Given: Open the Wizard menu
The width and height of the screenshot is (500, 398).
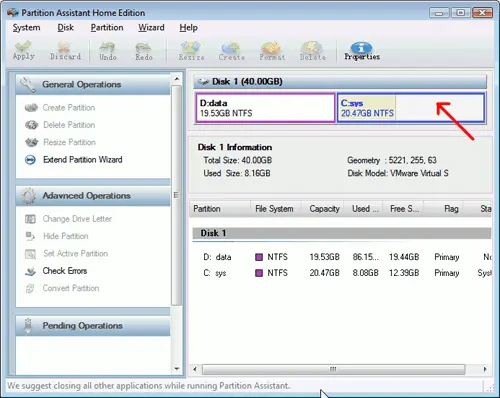Looking at the screenshot, I should [x=151, y=28].
